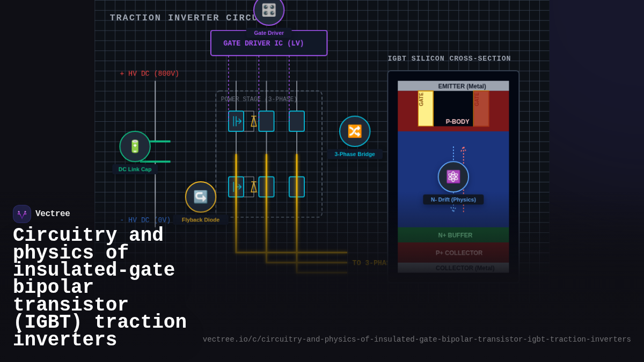Toggle the middle upper power stage switch
Viewport: 644px width, 362px height.
point(266,121)
